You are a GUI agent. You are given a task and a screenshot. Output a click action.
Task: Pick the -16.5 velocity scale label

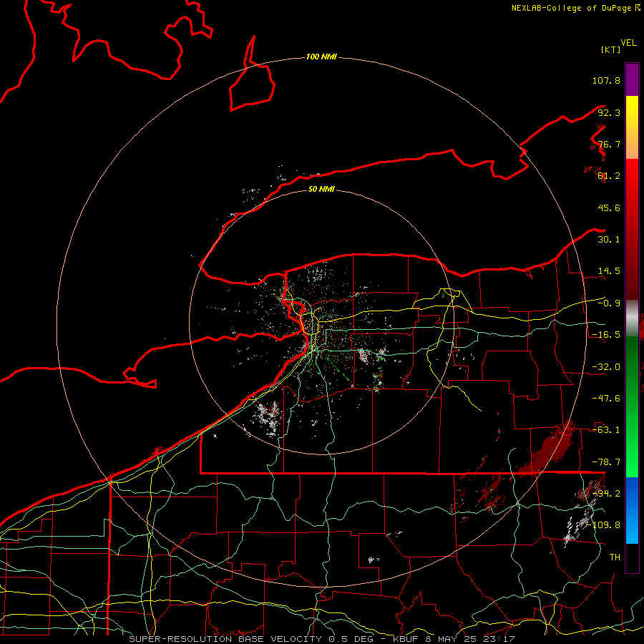(x=606, y=335)
